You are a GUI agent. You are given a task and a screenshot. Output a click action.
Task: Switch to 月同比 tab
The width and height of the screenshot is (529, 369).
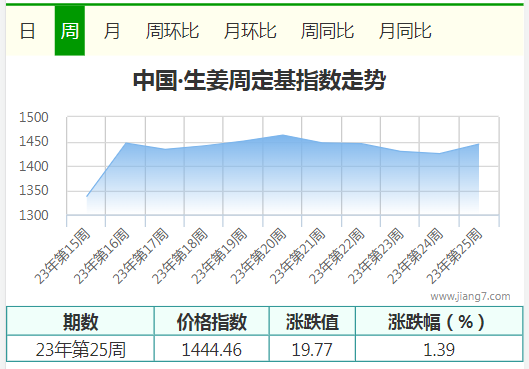pyautogui.click(x=405, y=31)
